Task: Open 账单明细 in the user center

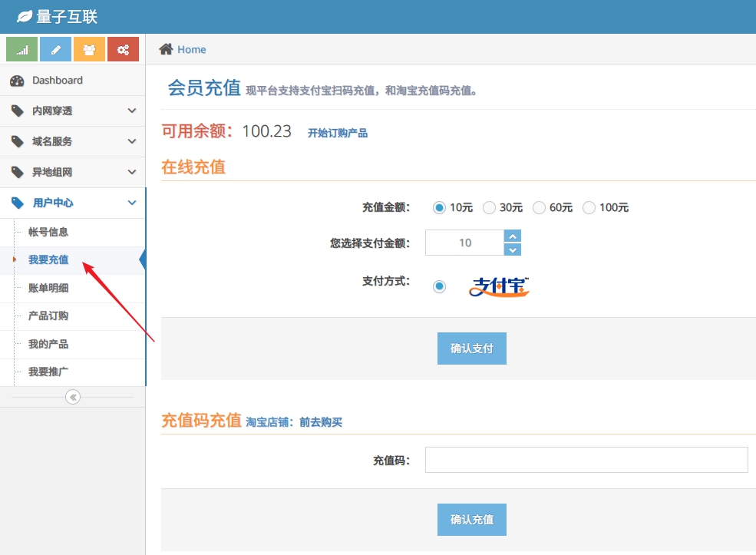Action: [x=48, y=288]
